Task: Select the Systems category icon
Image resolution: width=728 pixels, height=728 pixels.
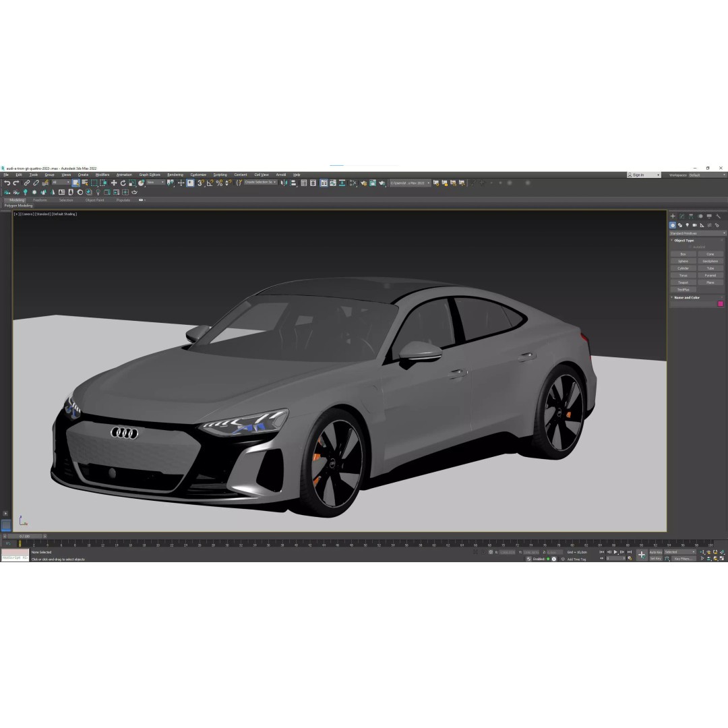Action: [717, 225]
